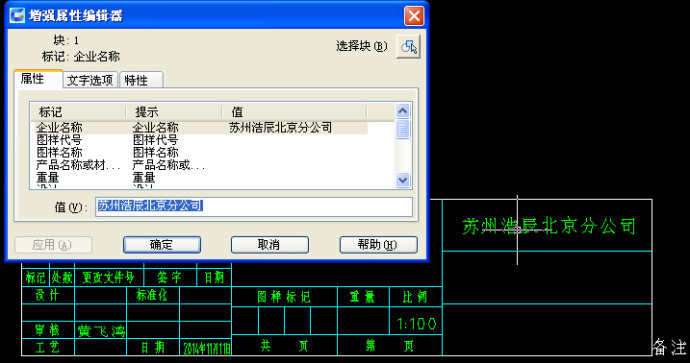
Task: Click the 2014年11月11日 date cell
Action: (x=206, y=348)
